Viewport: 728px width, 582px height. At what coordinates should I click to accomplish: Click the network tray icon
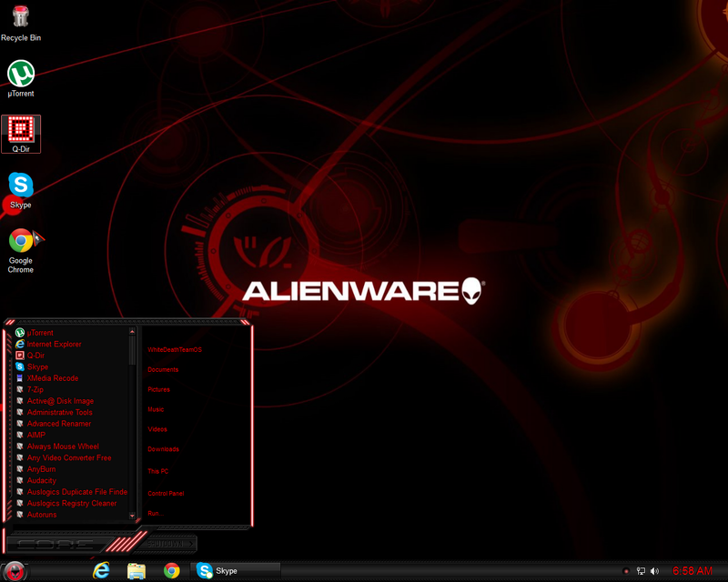point(641,571)
